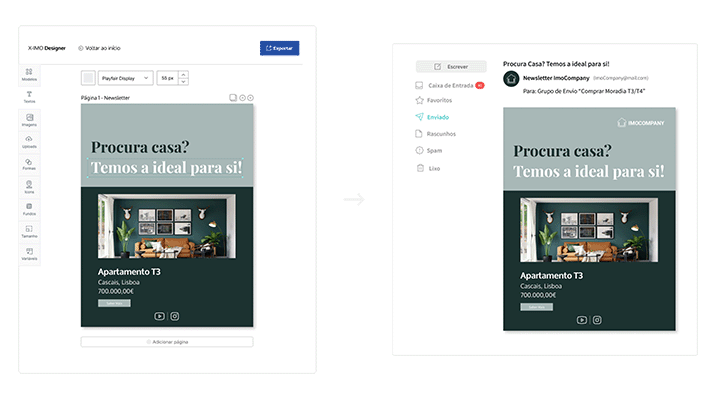713x398 pixels.
Task: Click 'Página 1 - Newsletter' label
Action: (105, 98)
